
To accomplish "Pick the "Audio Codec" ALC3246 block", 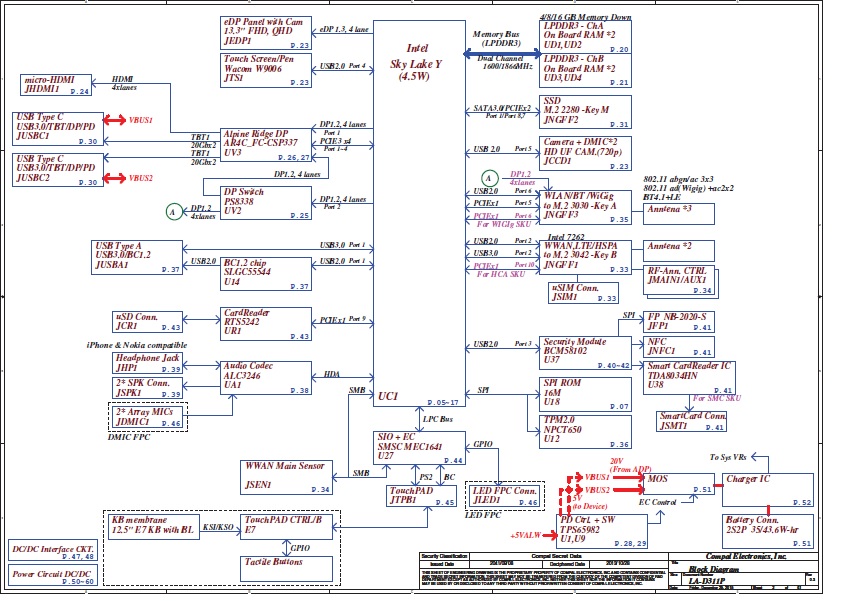I will pyautogui.click(x=266, y=378).
